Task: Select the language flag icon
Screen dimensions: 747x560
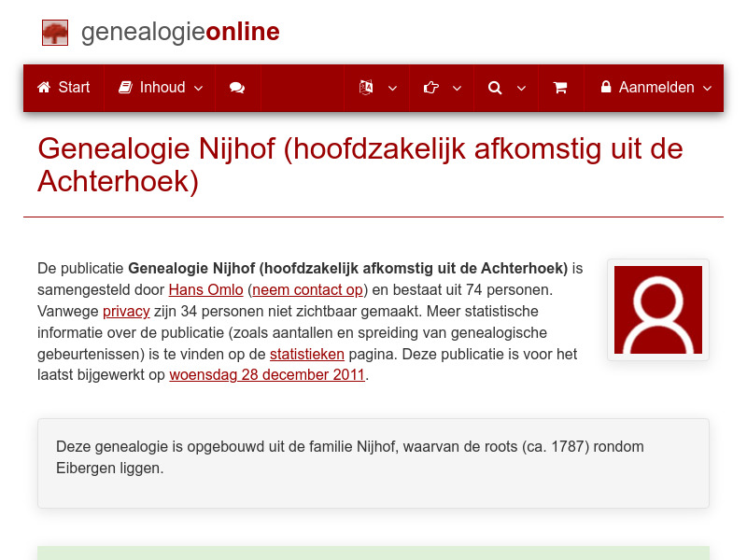Action: (367, 87)
